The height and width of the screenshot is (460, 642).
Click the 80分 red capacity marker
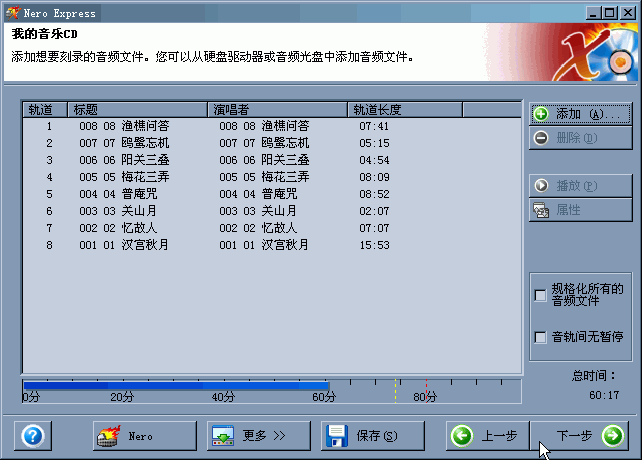click(x=426, y=389)
